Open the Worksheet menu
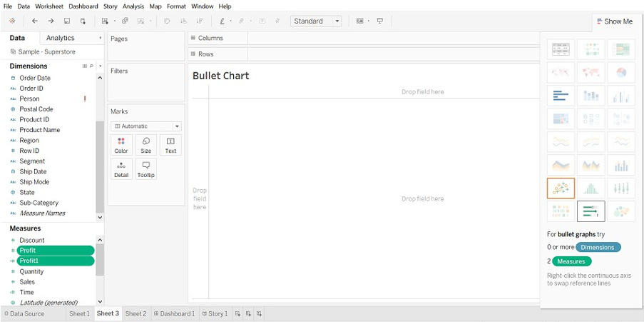 coord(49,6)
